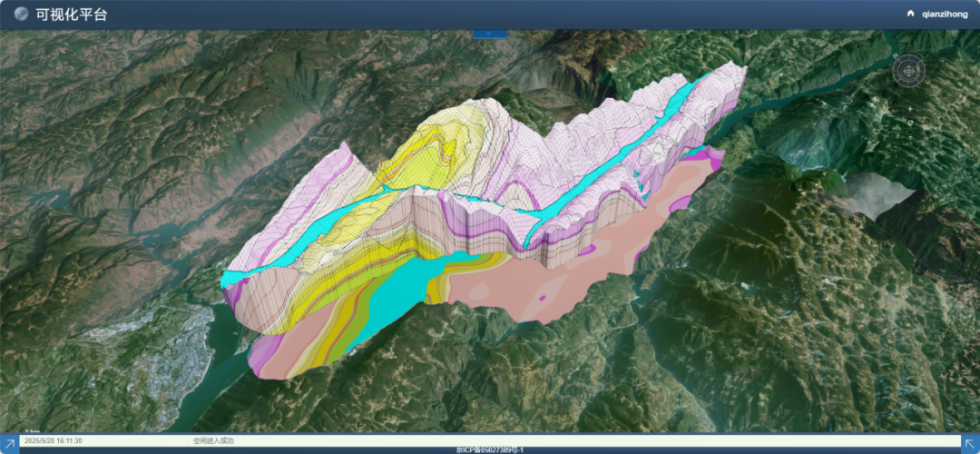Click the 可视化平台 title text
Viewport: 980px width, 454px height.
pyautogui.click(x=72, y=15)
